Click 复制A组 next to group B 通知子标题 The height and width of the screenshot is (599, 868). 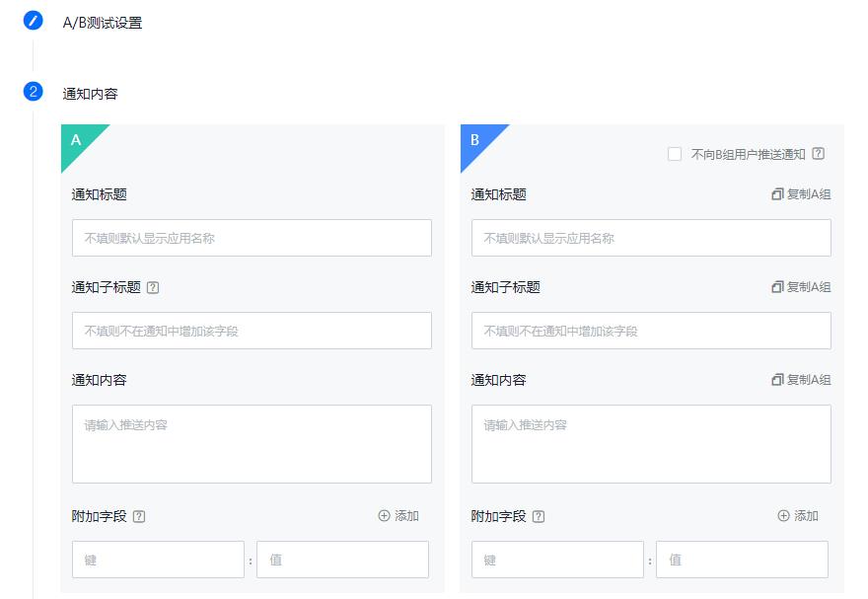point(801,287)
